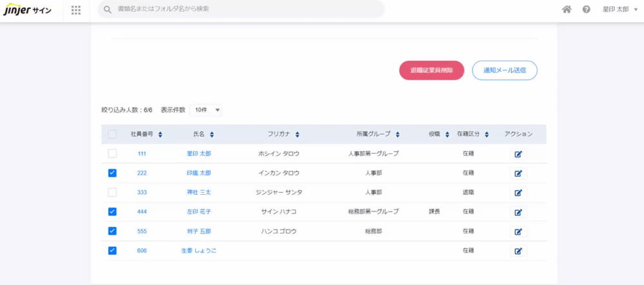Sort by 社員番号 column arrows
Viewport: 644px width, 285px height.
coord(160,134)
